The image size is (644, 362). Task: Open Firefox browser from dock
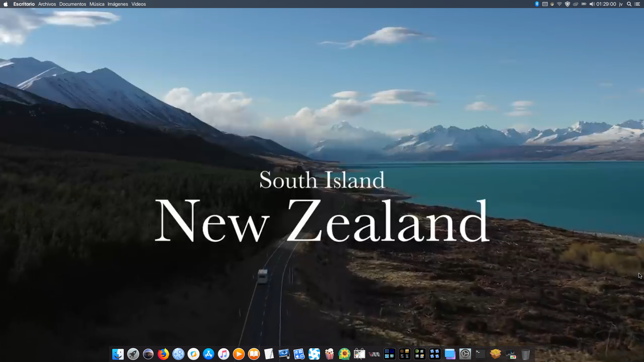point(163,354)
